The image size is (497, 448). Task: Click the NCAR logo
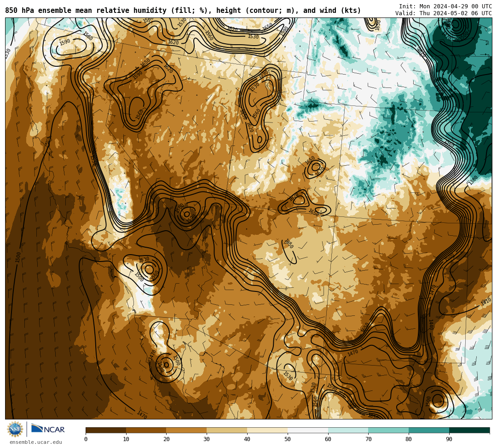48,429
